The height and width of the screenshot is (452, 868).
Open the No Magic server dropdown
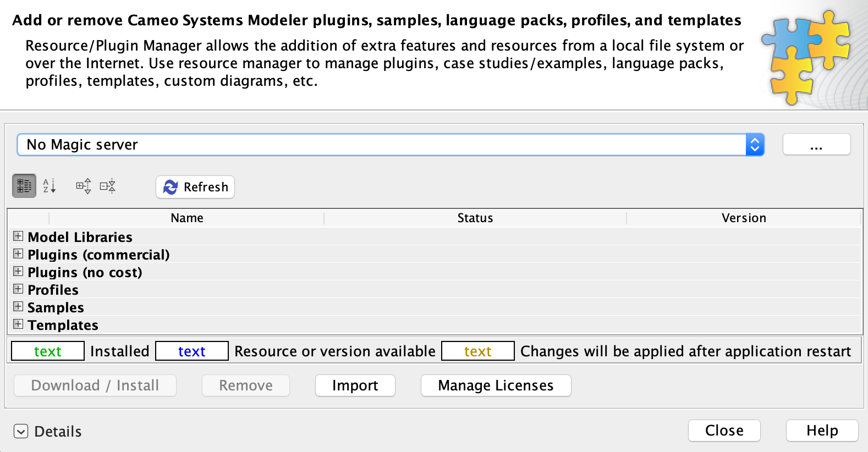[x=391, y=145]
